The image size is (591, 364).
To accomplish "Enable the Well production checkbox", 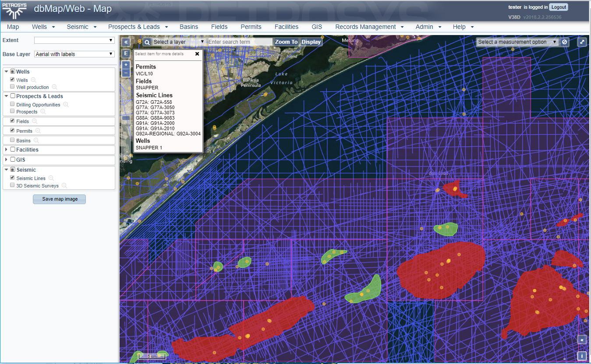I will click(12, 87).
